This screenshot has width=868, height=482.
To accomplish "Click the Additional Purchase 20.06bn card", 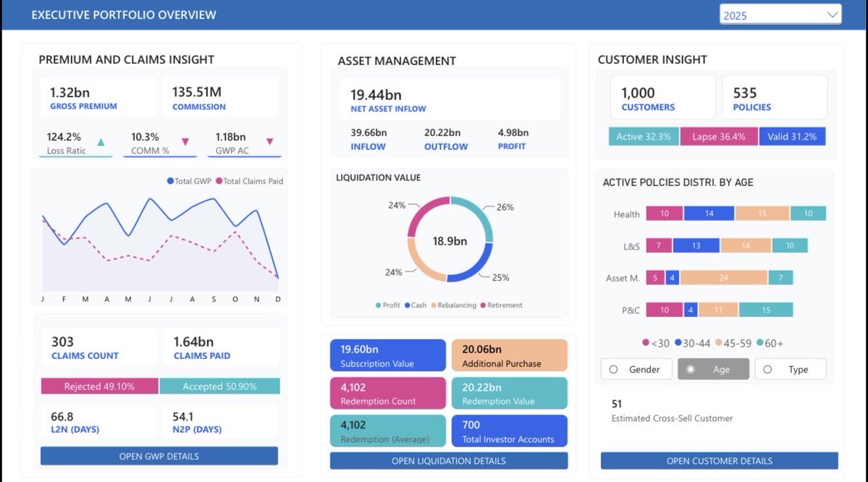I will pos(509,355).
